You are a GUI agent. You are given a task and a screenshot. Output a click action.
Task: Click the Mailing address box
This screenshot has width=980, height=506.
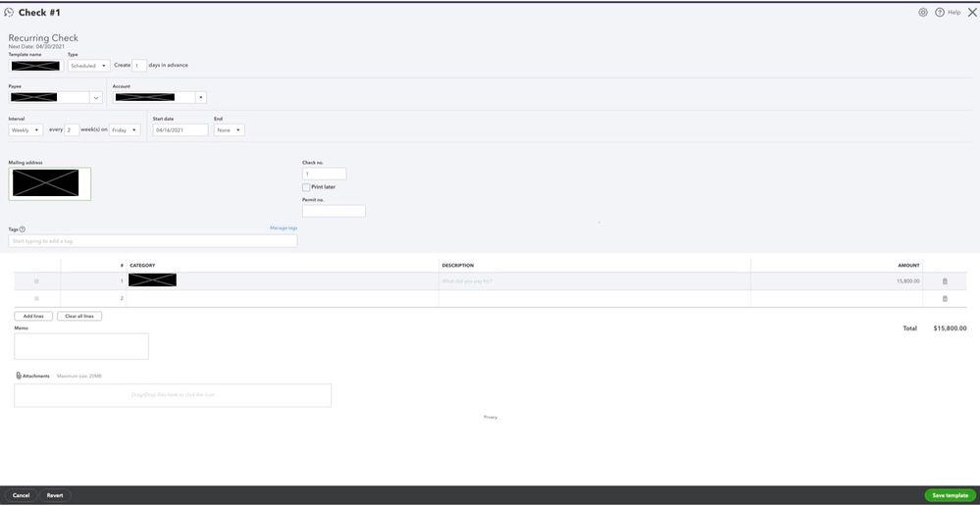[50, 184]
